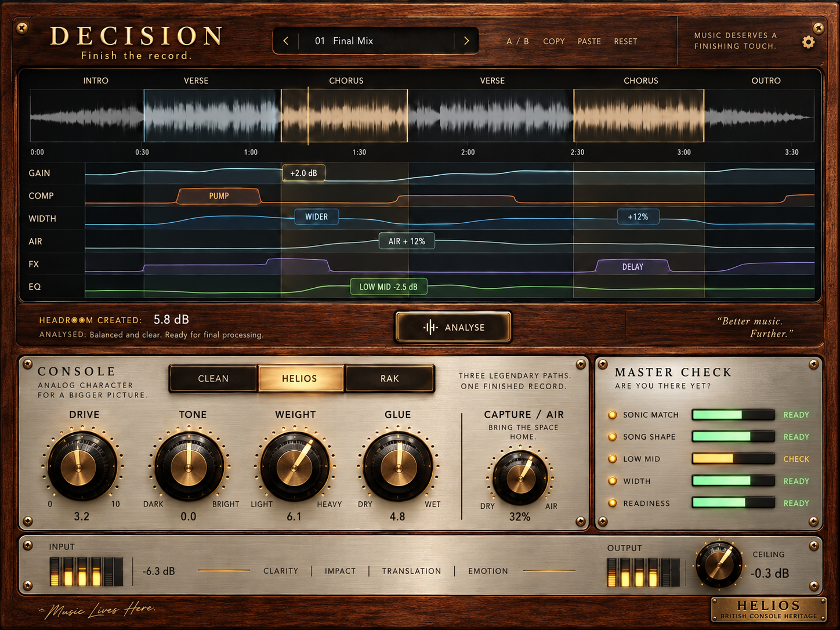Click the Width indicator light in Master Check

[612, 481]
